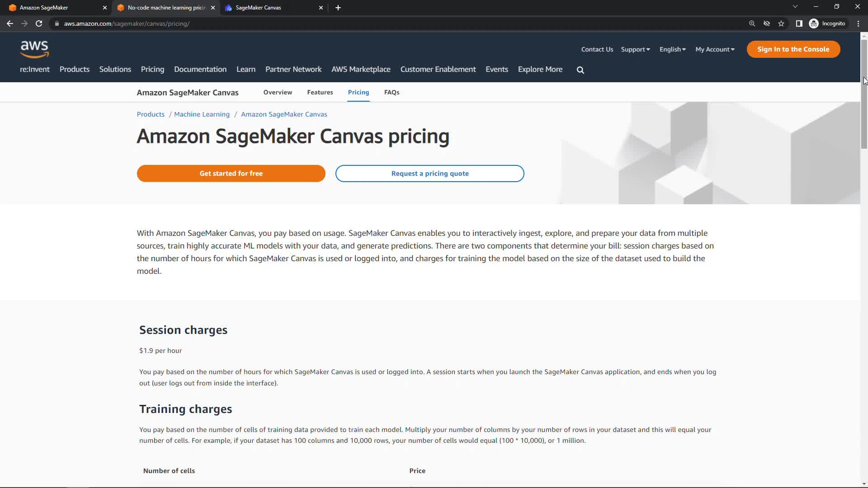Bookmark this page with star icon
Image resolution: width=868 pixels, height=488 pixels.
click(x=781, y=23)
